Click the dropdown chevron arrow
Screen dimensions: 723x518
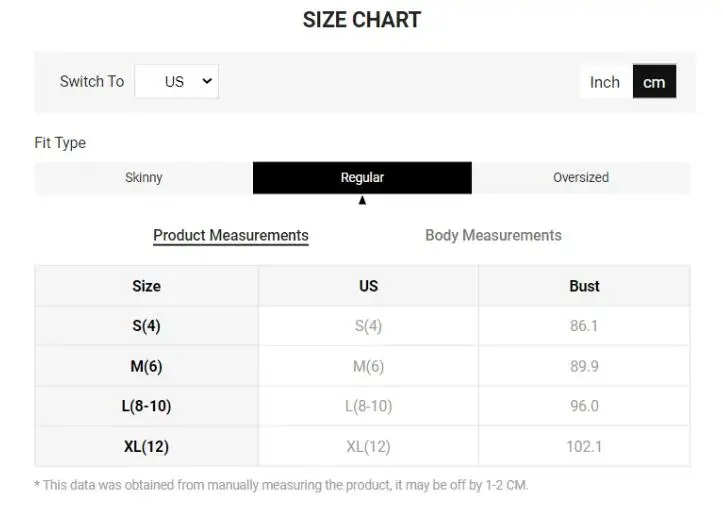pos(207,82)
